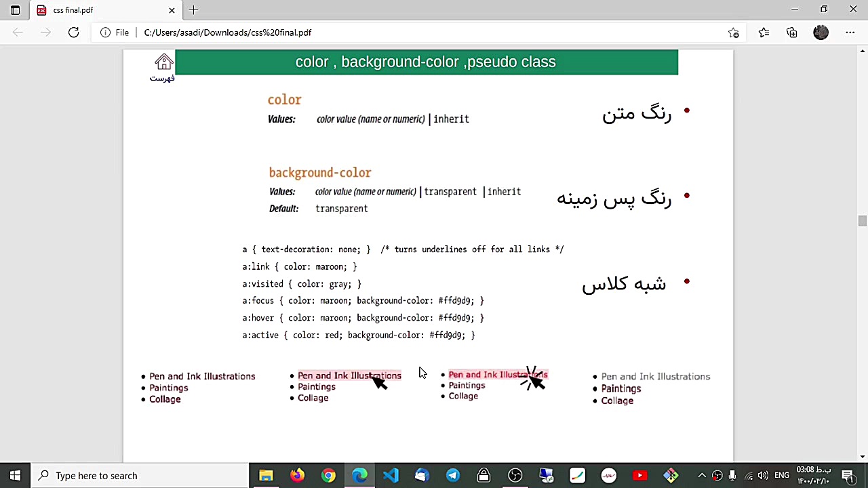Reload the css final.pdf page
868x488 pixels.
coord(73,33)
